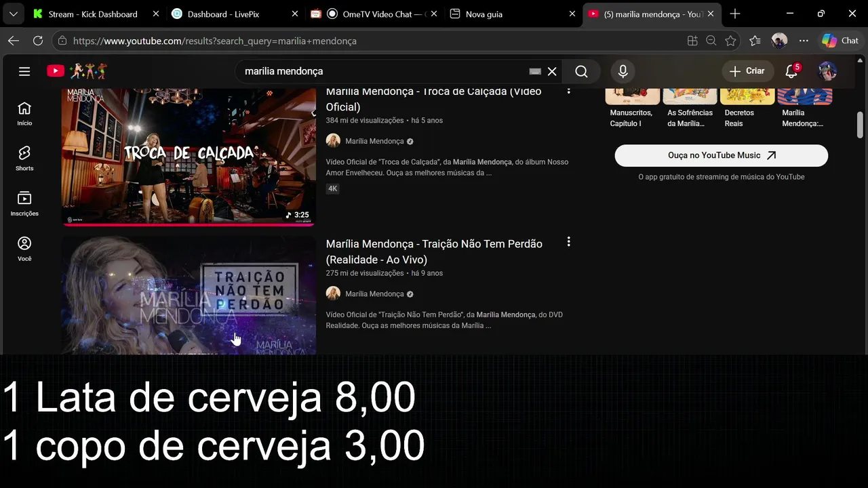
Task: Open the Decretos Reais album
Action: point(747,107)
